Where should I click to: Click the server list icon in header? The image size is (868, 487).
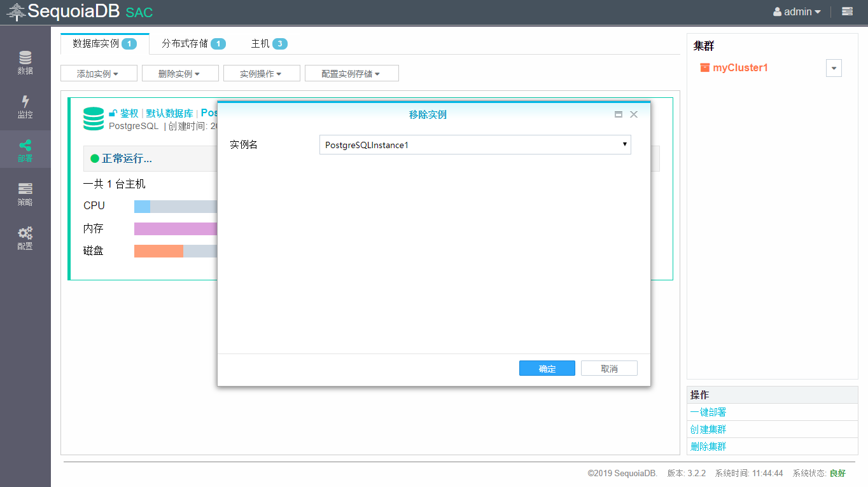click(847, 11)
